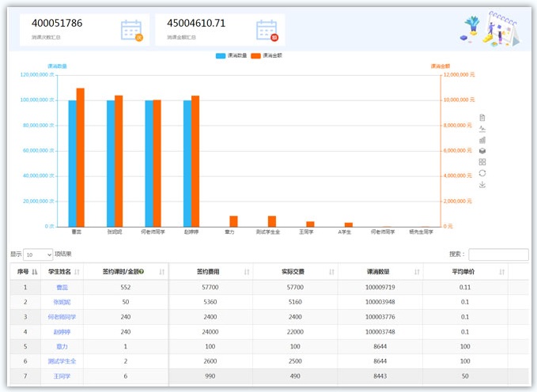The image size is (537, 392).
Task: Toggle the 课消金额 legend series
Action: click(268, 56)
